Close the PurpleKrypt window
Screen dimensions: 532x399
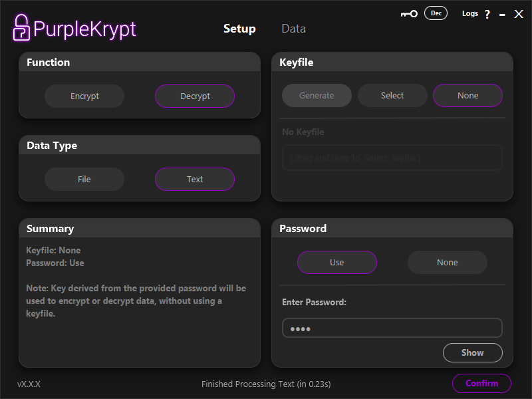pyautogui.click(x=519, y=14)
